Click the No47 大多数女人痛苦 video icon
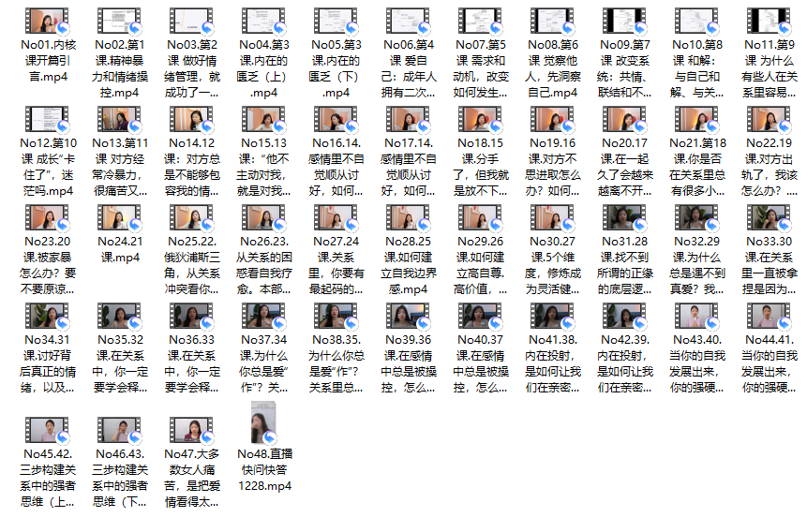The image size is (807, 532). [x=191, y=430]
